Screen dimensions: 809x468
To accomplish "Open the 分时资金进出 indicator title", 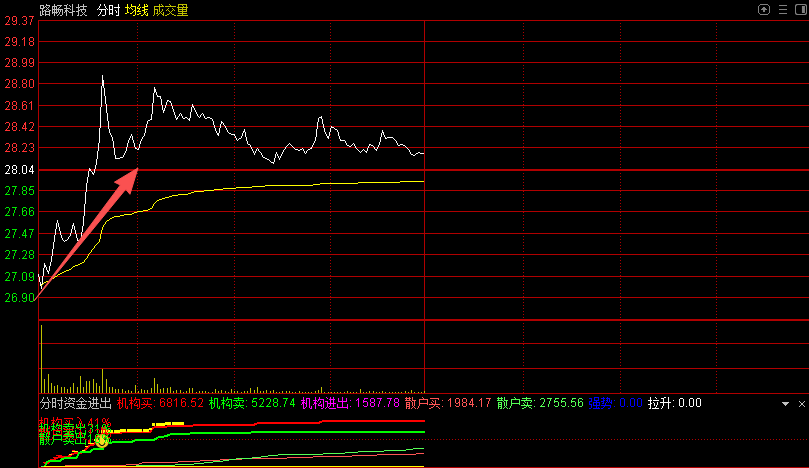I will [75, 404].
